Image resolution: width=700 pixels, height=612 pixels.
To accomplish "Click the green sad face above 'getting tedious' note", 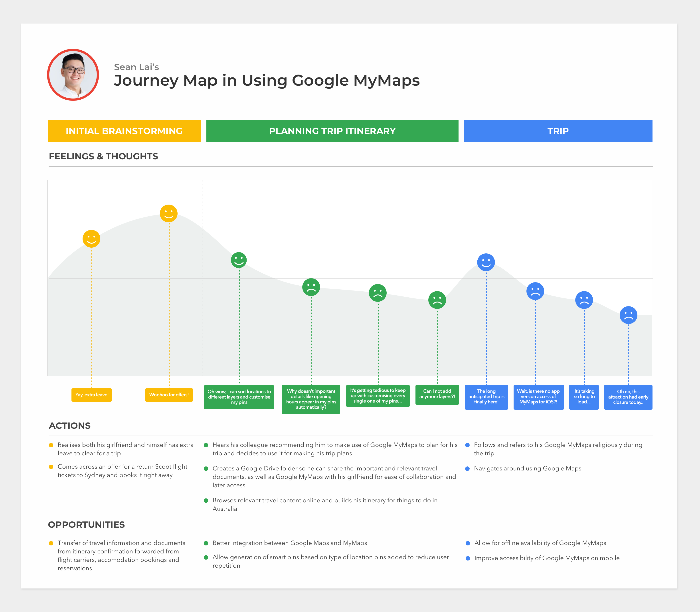I will (378, 293).
